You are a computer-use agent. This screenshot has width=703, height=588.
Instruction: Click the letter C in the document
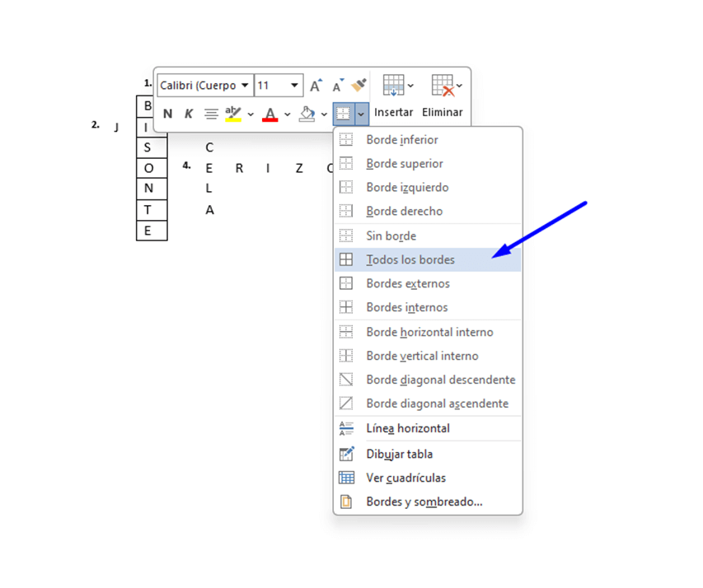click(209, 147)
